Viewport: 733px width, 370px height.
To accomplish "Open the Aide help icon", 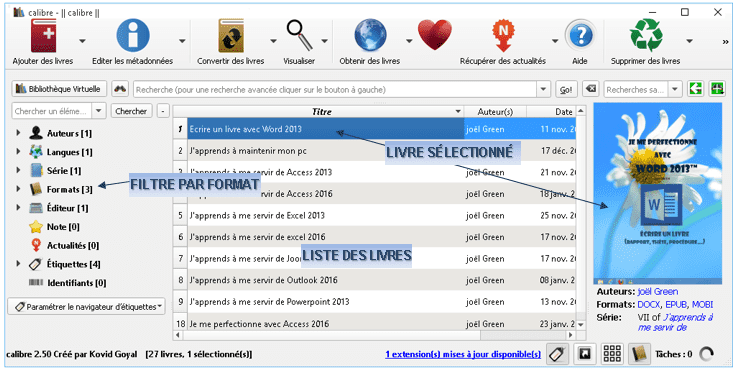I will [580, 36].
